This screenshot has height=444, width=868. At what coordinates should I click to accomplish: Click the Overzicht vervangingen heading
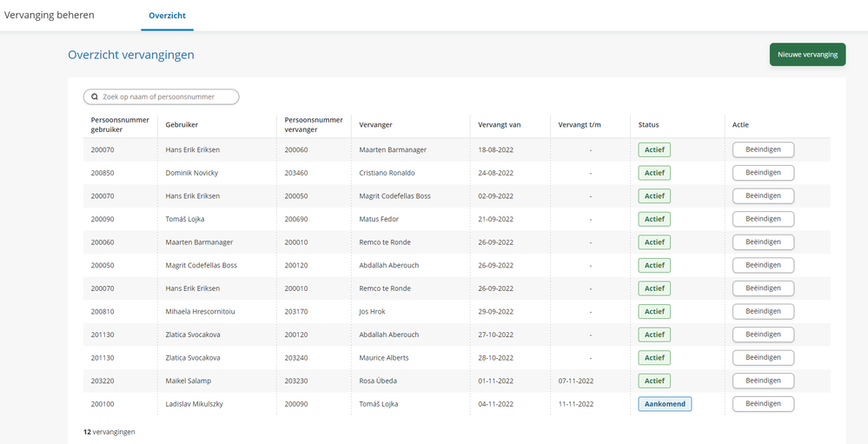(x=131, y=55)
